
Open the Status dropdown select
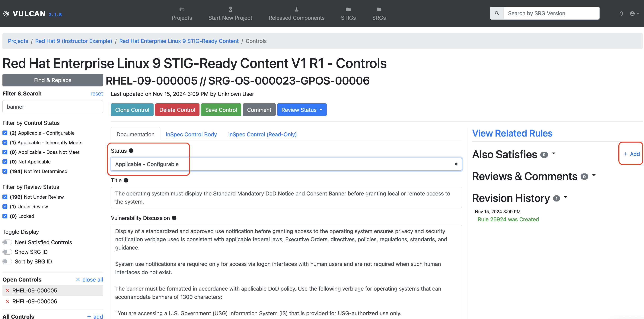[x=286, y=164]
